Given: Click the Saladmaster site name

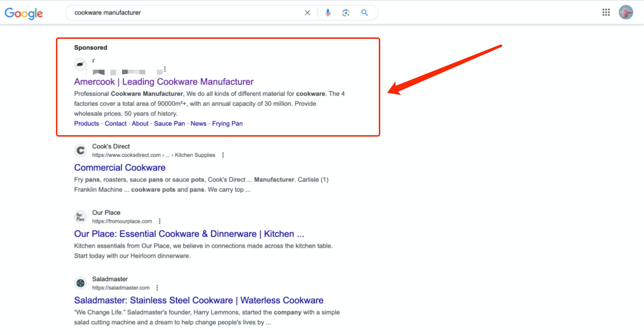Looking at the screenshot, I should 110,279.
